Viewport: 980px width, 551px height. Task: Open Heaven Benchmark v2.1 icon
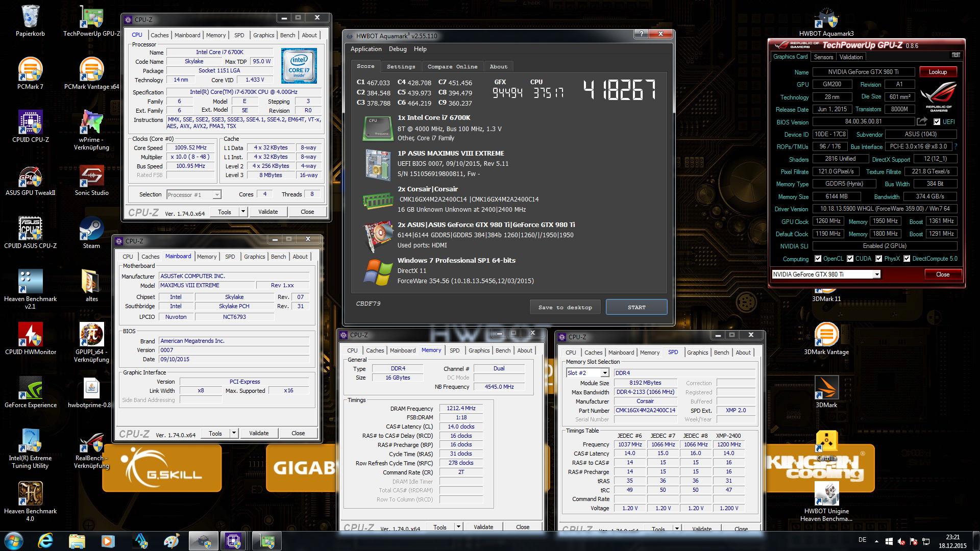pos(30,289)
